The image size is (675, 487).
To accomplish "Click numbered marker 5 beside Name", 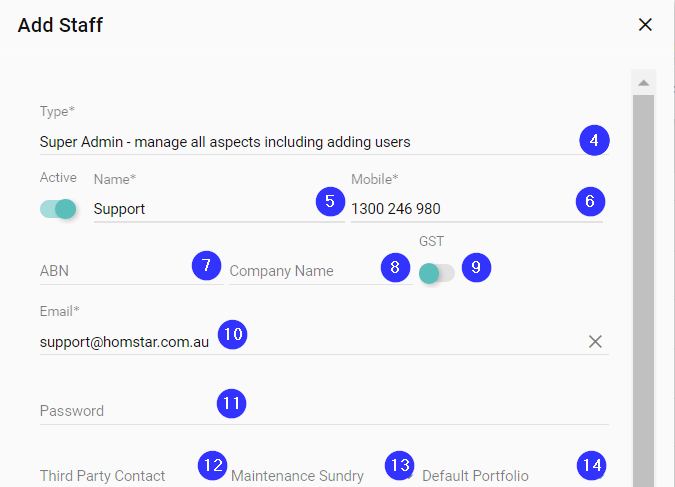I will pos(328,201).
